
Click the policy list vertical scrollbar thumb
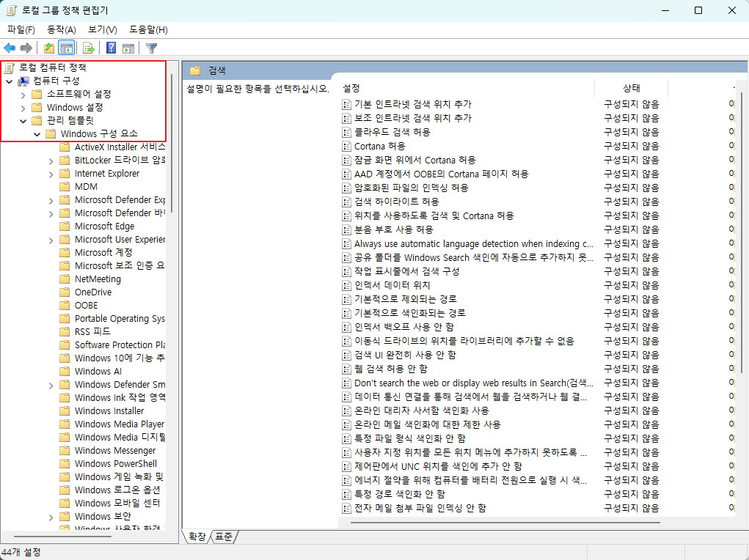point(742,232)
